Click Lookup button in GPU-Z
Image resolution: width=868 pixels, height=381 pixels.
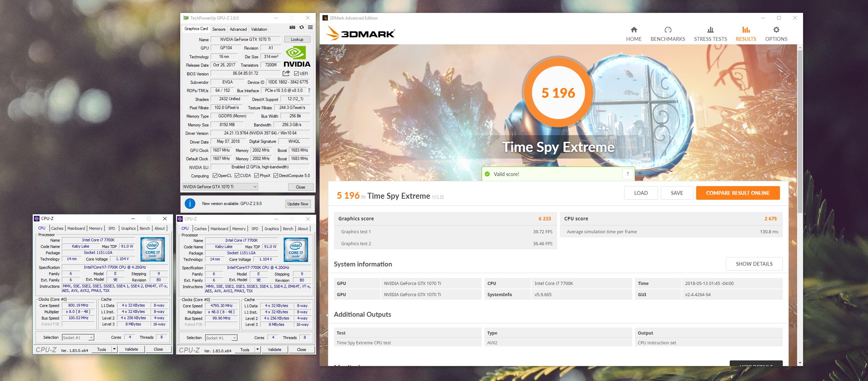(x=297, y=39)
